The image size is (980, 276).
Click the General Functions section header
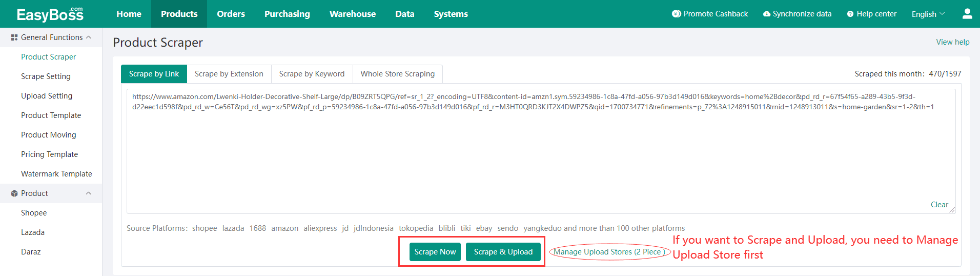(x=51, y=37)
